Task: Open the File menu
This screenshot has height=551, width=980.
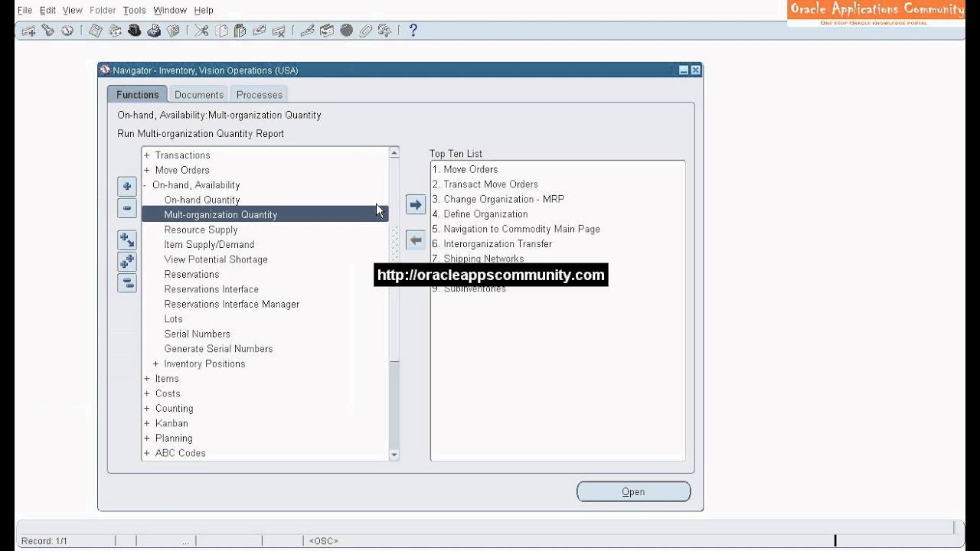Action: (24, 10)
